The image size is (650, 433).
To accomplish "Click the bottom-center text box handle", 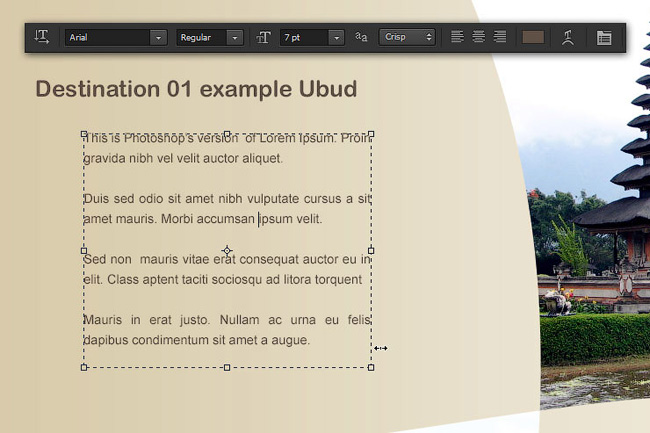I will (227, 368).
